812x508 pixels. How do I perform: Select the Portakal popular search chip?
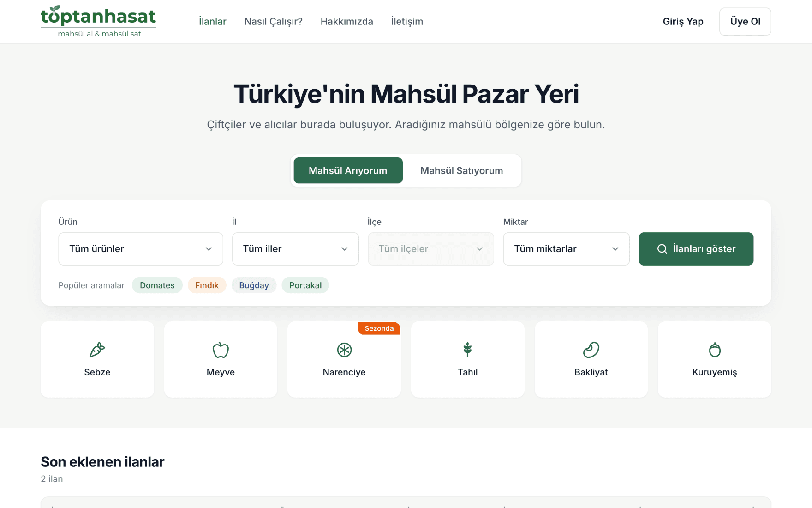coord(305,285)
